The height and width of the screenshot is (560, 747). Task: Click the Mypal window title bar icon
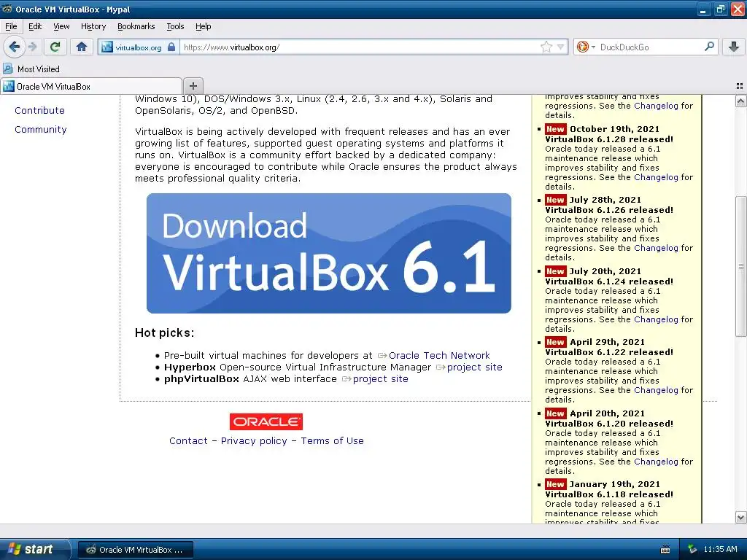(7, 9)
